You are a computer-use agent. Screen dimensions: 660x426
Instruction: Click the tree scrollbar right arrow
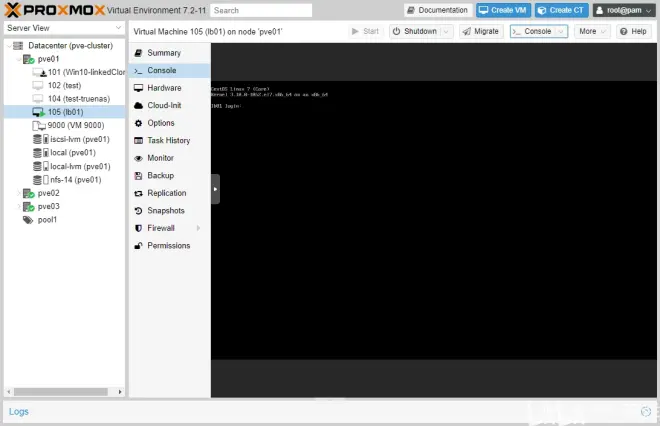[120, 392]
